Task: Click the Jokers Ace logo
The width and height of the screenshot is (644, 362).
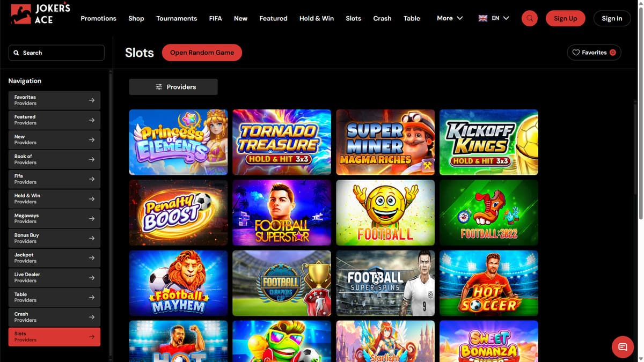Action: click(40, 14)
